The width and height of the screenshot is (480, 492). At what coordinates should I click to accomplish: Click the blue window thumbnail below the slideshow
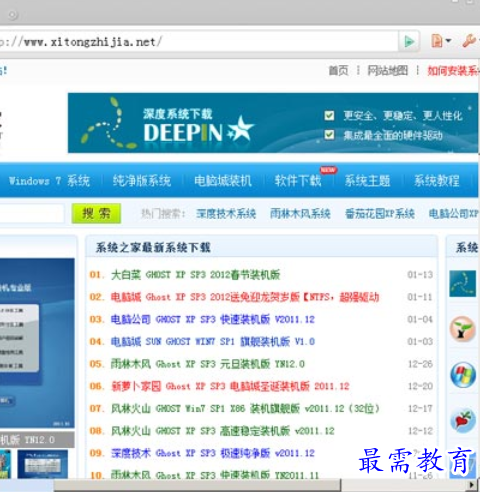43,464
